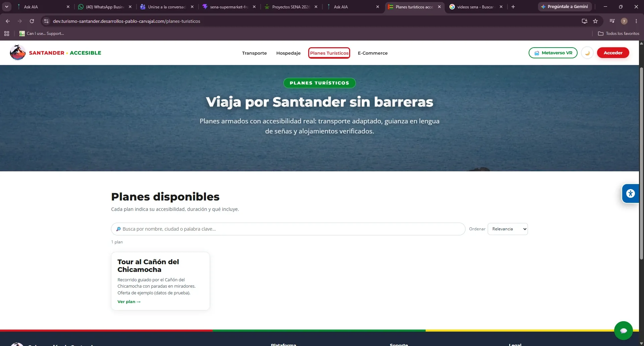Close the WhatsApp Business tab

pyautogui.click(x=130, y=7)
